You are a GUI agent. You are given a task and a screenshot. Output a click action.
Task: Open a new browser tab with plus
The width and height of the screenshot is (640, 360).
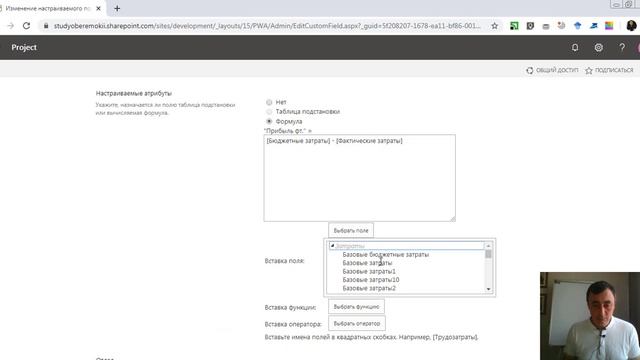(x=117, y=8)
